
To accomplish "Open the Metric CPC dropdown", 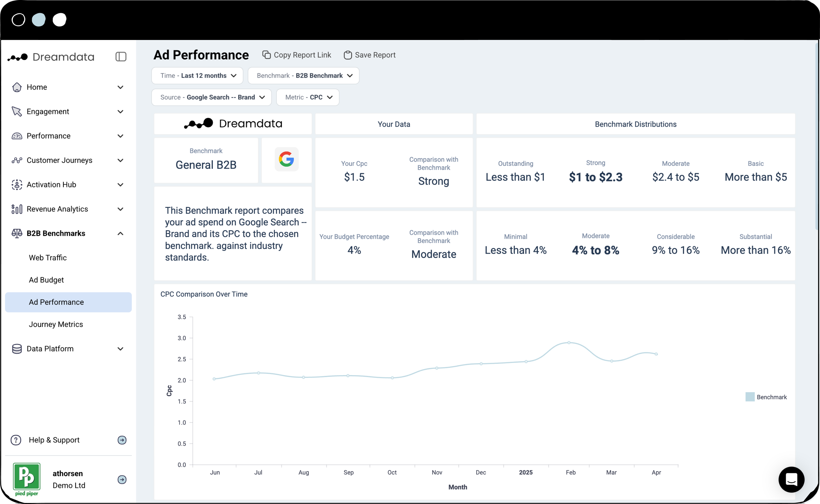I will tap(308, 97).
